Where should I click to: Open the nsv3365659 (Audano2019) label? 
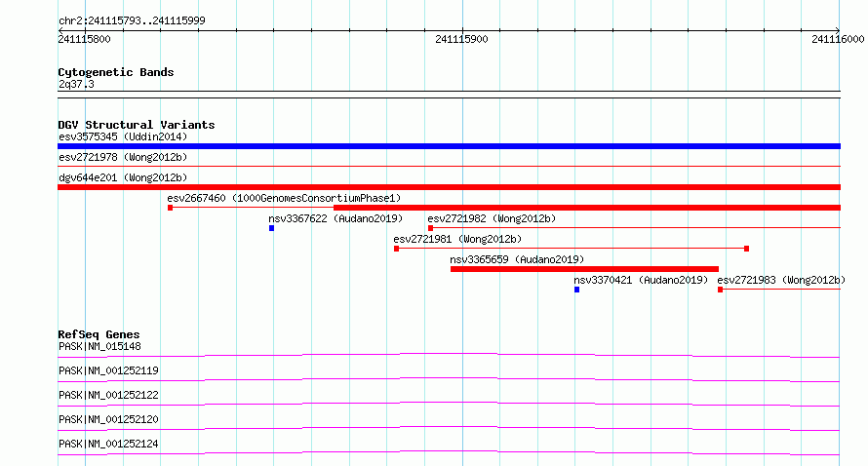[517, 259]
